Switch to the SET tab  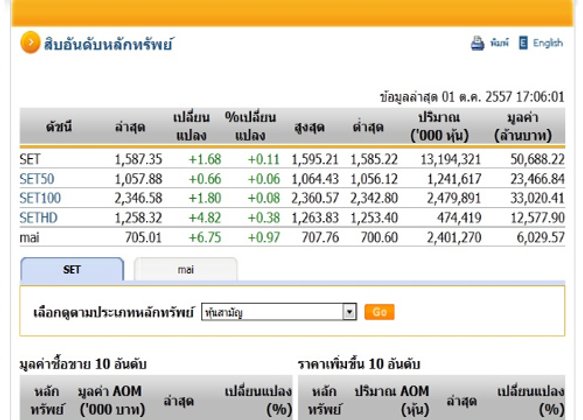pos(72,269)
